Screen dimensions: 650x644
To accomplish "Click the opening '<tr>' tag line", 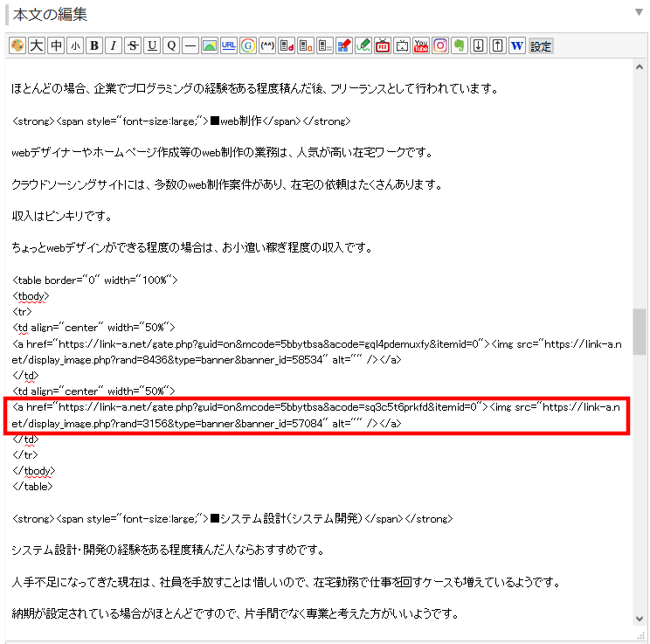I will point(22,312).
